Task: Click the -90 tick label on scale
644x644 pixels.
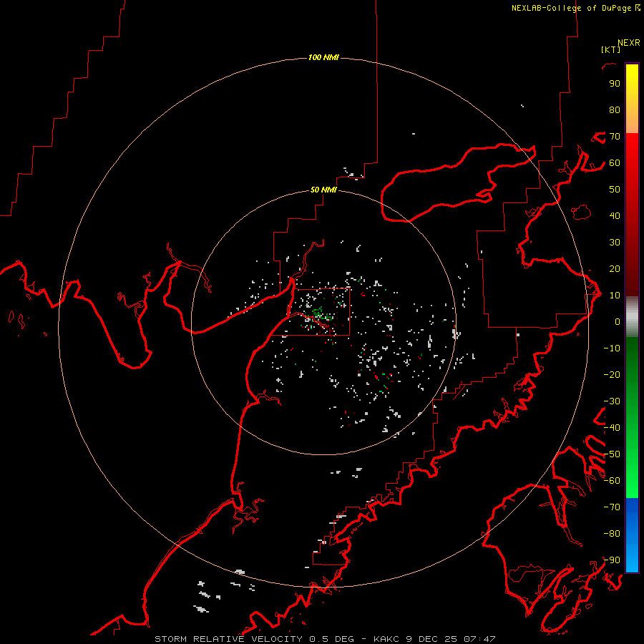Action: [612, 560]
